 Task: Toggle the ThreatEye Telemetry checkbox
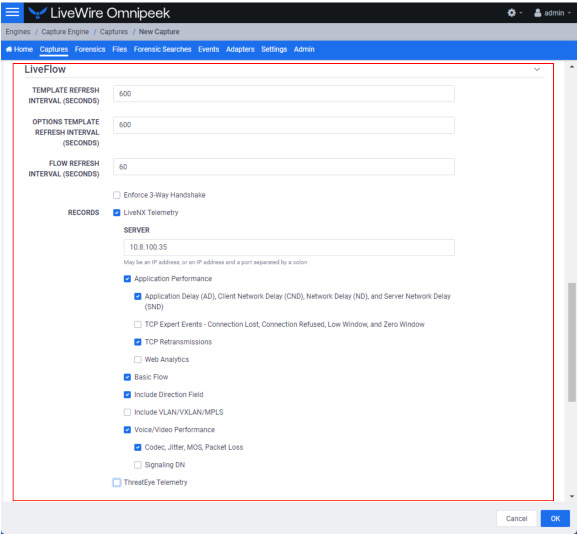click(x=117, y=483)
